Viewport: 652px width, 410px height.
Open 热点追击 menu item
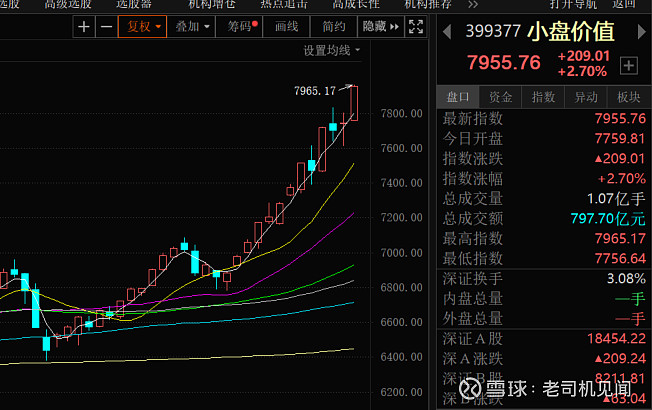click(x=284, y=4)
